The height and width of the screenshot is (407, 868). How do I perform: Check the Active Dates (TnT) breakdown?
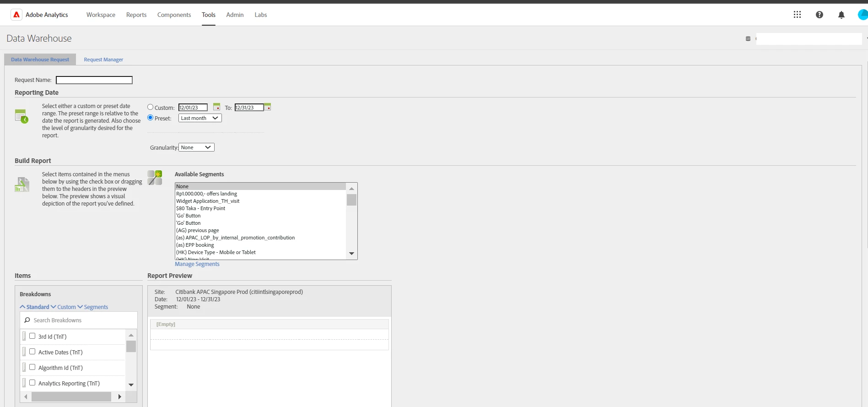(x=32, y=352)
